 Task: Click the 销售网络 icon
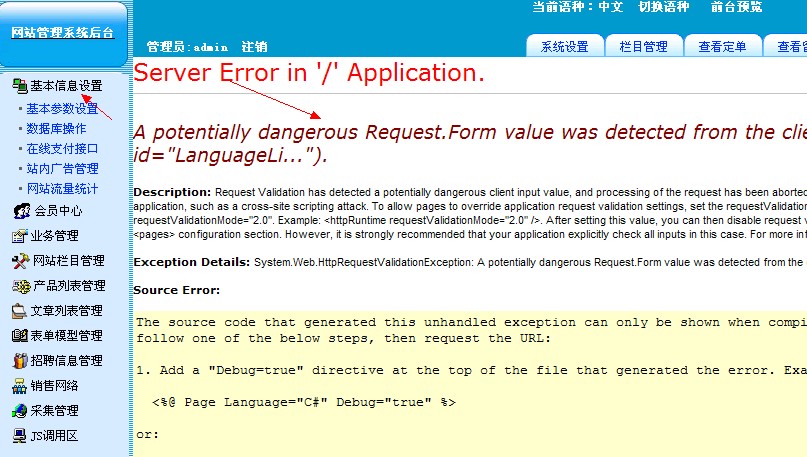pos(19,386)
